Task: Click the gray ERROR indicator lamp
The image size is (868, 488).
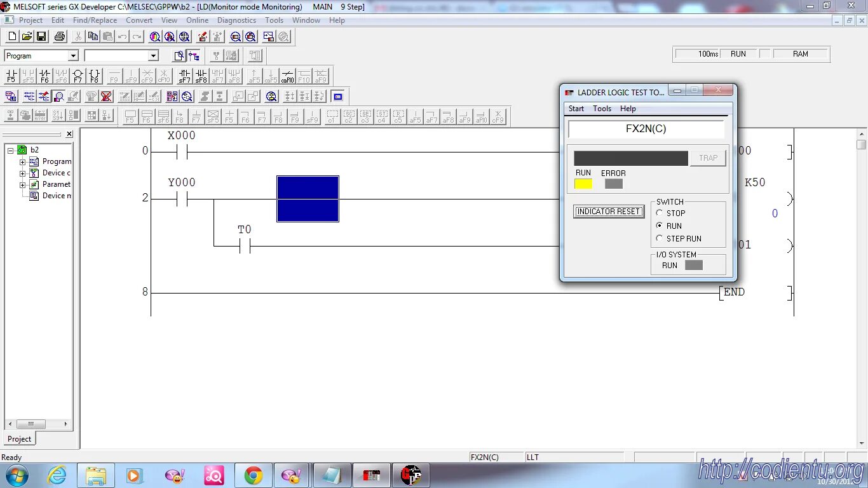Action: [614, 184]
